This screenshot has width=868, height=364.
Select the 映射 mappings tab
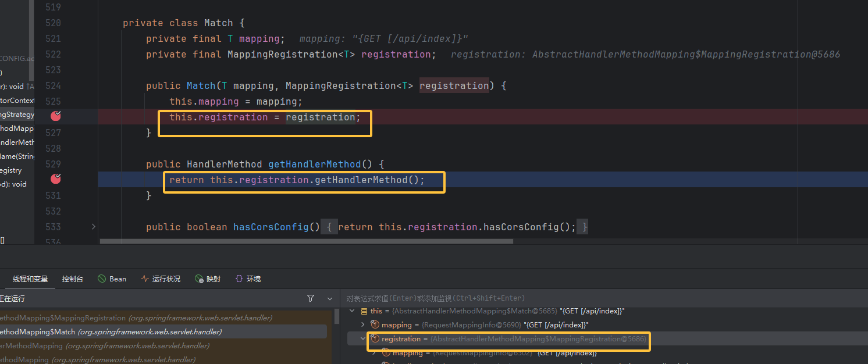(x=208, y=279)
